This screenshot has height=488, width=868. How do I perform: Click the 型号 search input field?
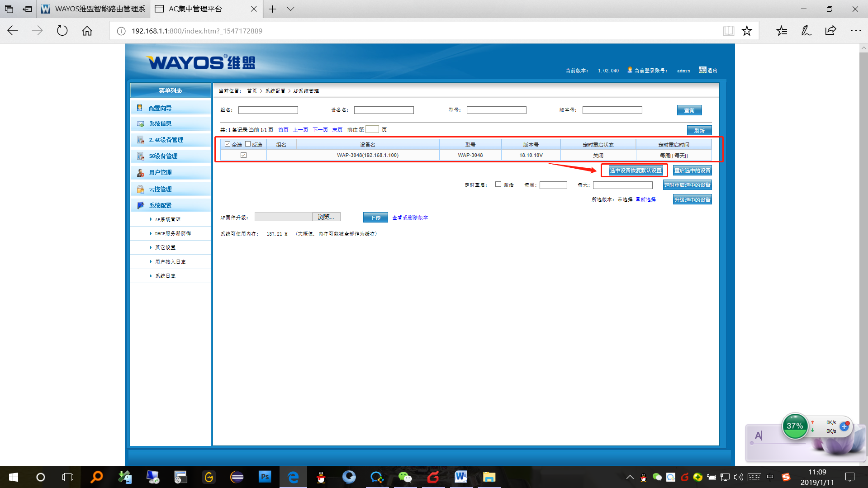pos(497,110)
